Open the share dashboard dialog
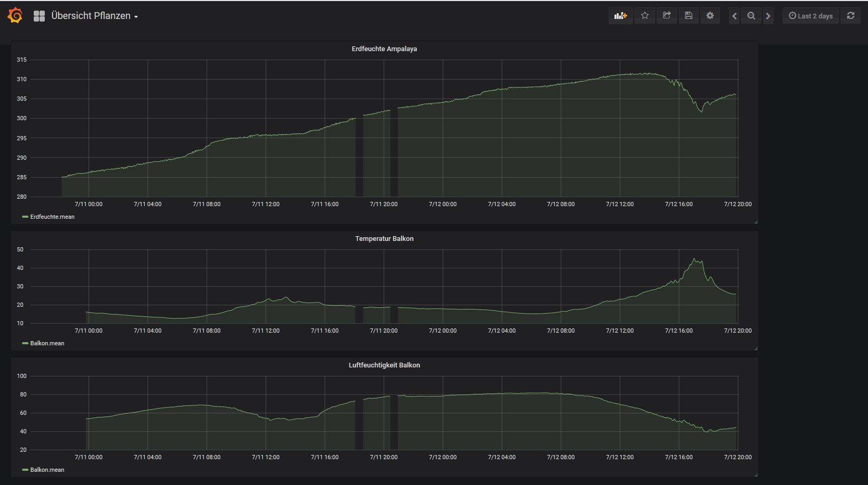This screenshot has width=868, height=485. (x=667, y=16)
